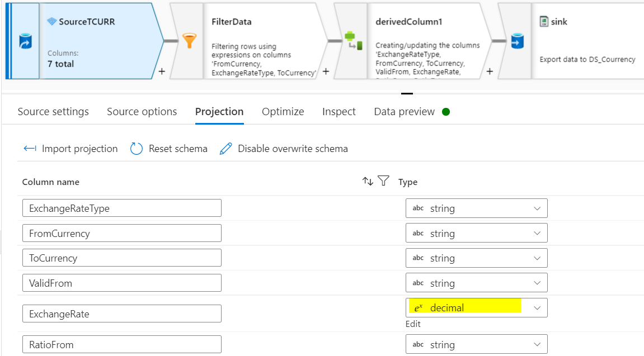644x356 pixels.
Task: Click Import projection
Action: click(79, 149)
